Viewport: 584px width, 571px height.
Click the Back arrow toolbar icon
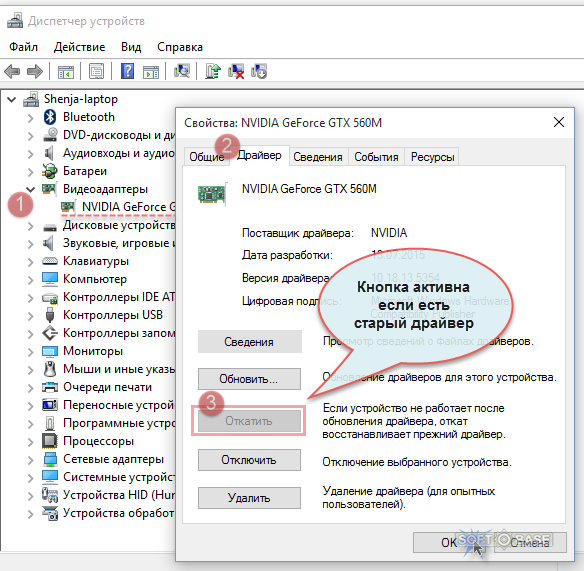pos(12,71)
